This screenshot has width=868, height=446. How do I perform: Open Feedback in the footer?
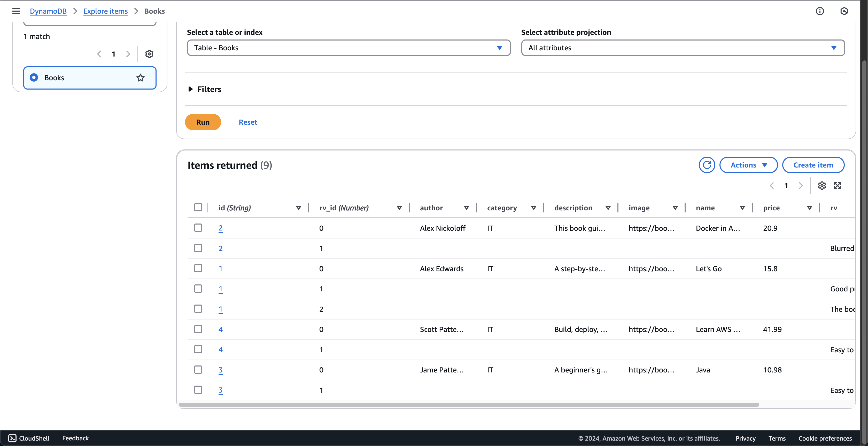click(75, 438)
